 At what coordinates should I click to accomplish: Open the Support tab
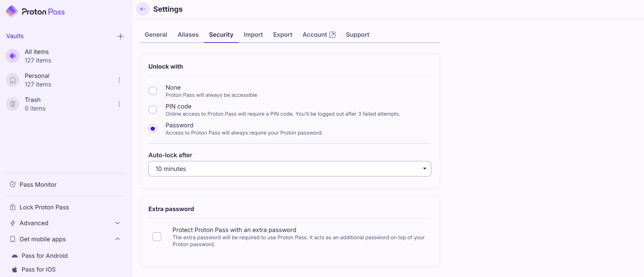(x=357, y=35)
